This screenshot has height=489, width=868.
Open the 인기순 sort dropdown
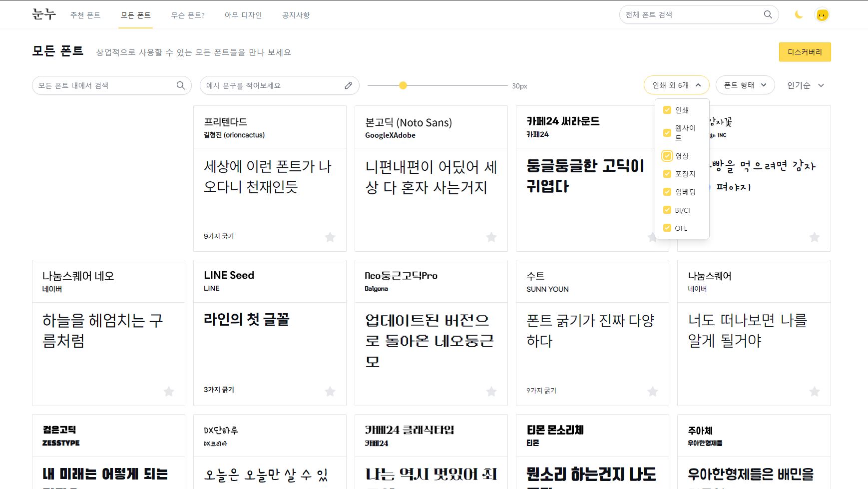point(805,85)
